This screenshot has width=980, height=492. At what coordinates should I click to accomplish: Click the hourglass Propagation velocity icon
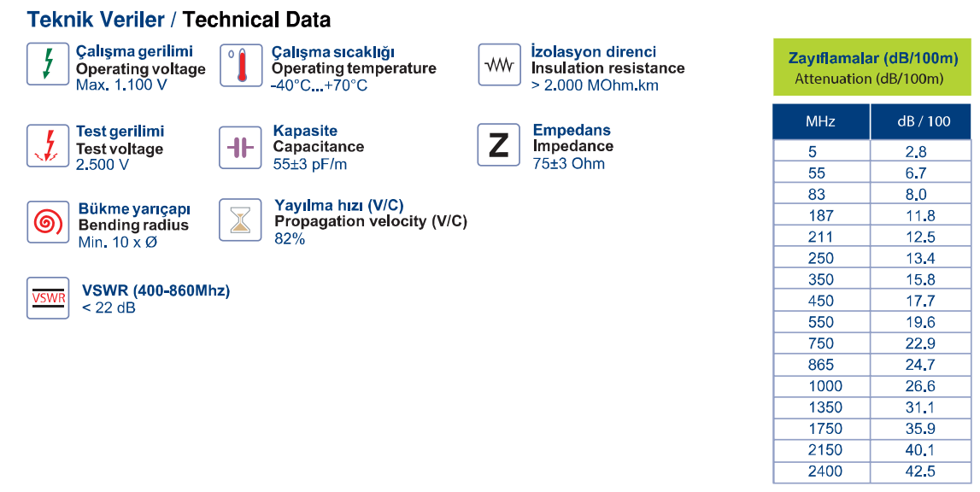click(x=240, y=220)
